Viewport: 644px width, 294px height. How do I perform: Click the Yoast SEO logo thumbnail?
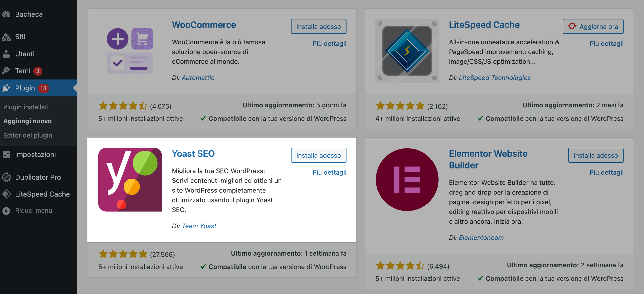click(x=130, y=180)
